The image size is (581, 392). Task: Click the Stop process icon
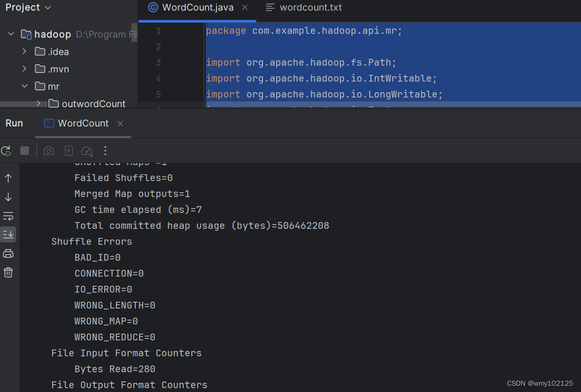tap(24, 151)
